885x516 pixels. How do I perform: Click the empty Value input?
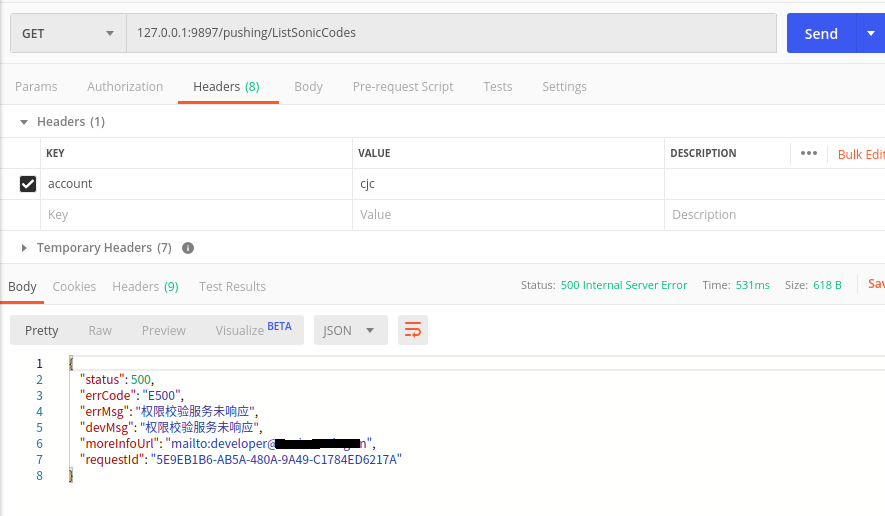coord(508,215)
